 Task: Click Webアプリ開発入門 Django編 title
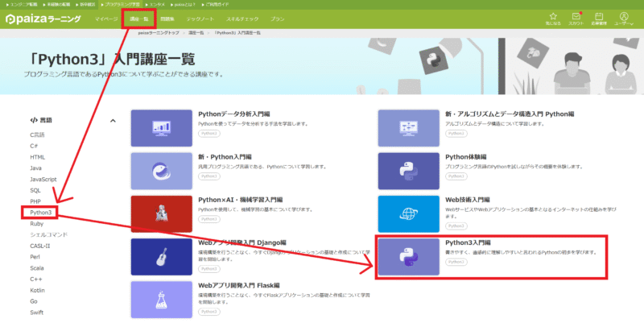click(242, 242)
